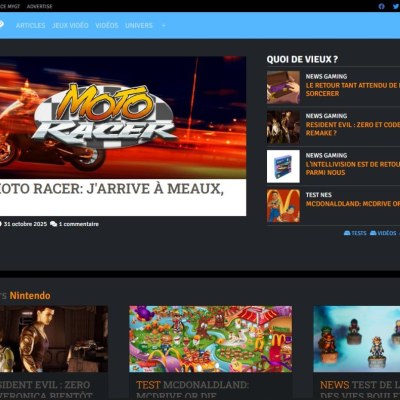Click the Moto Racer featured banner image
The width and height of the screenshot is (400, 400).
pos(123,117)
